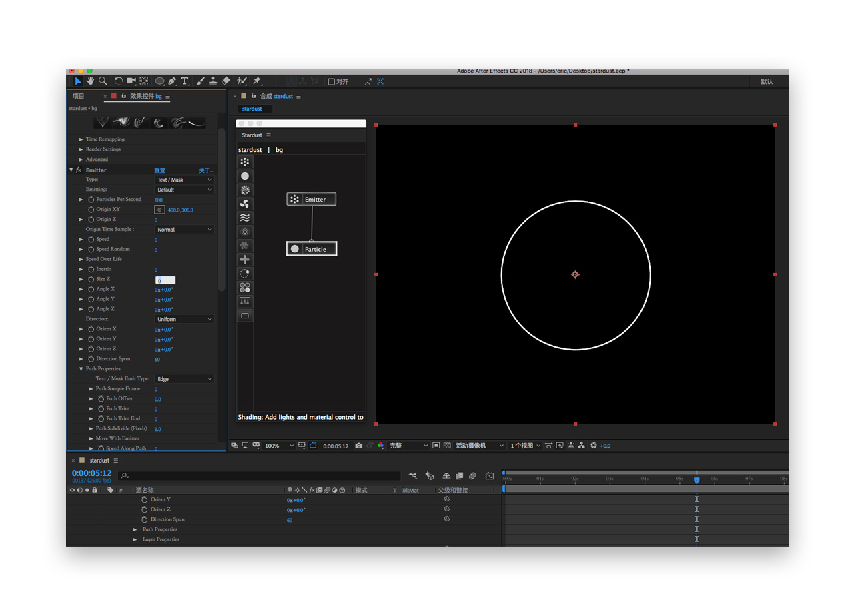This screenshot has height=616, width=854.
Task: Toggle the fx switch for Emitter effect
Action: coord(79,170)
